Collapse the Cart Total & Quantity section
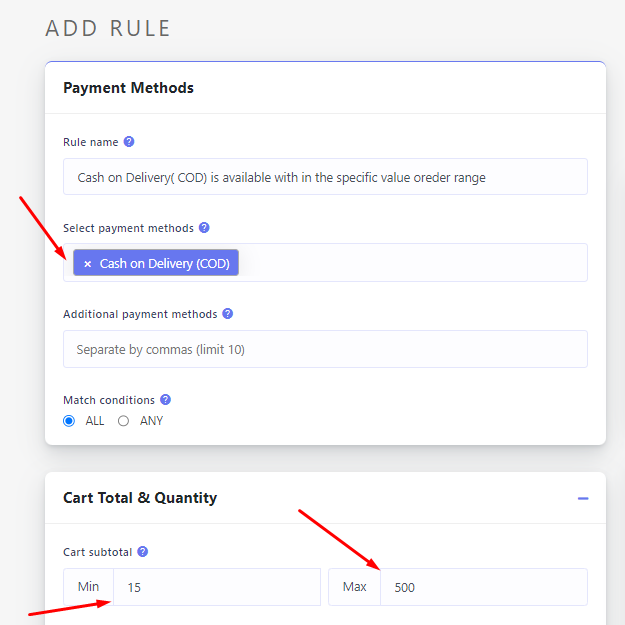The height and width of the screenshot is (625, 625). pyautogui.click(x=583, y=498)
